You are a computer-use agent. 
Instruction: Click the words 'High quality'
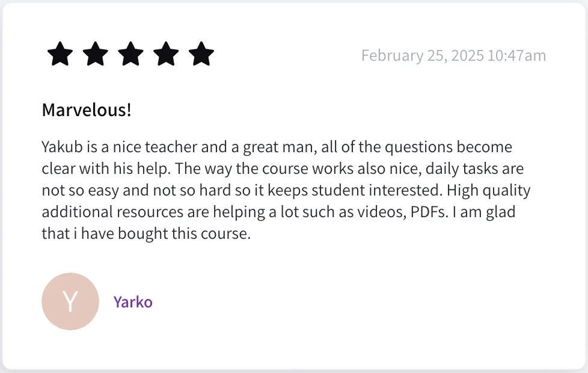[x=489, y=190]
